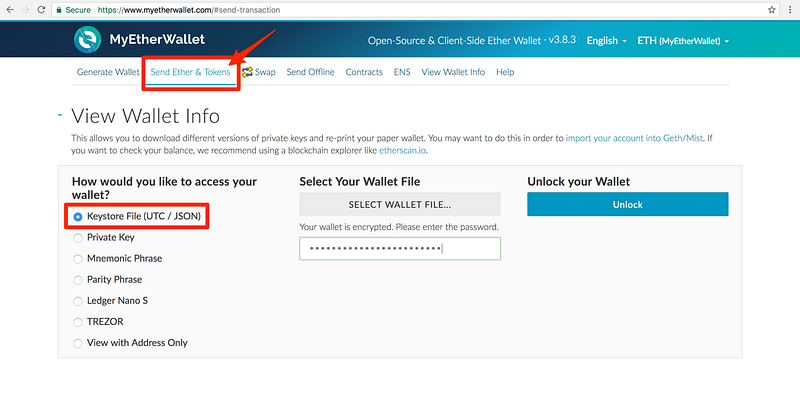Select the Private Key radio button

coord(78,238)
